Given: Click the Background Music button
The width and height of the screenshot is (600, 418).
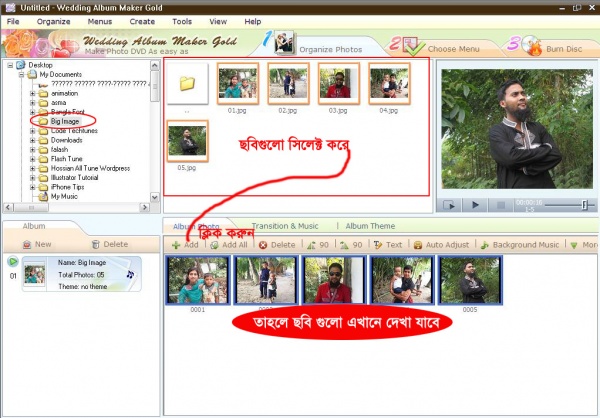Looking at the screenshot, I should point(520,245).
